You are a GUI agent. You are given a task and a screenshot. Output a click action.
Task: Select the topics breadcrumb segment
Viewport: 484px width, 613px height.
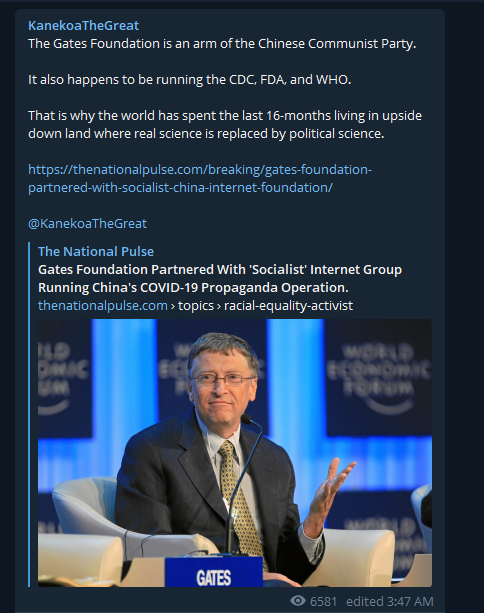point(196,305)
